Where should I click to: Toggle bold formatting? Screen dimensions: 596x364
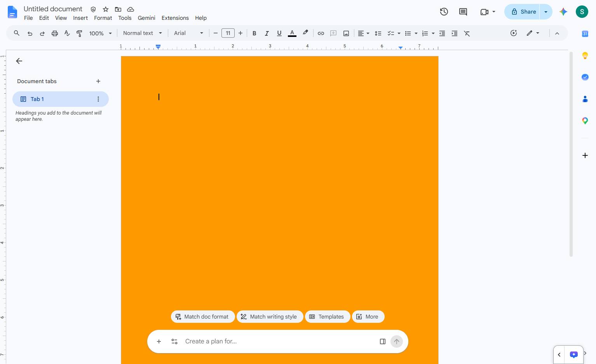[254, 33]
